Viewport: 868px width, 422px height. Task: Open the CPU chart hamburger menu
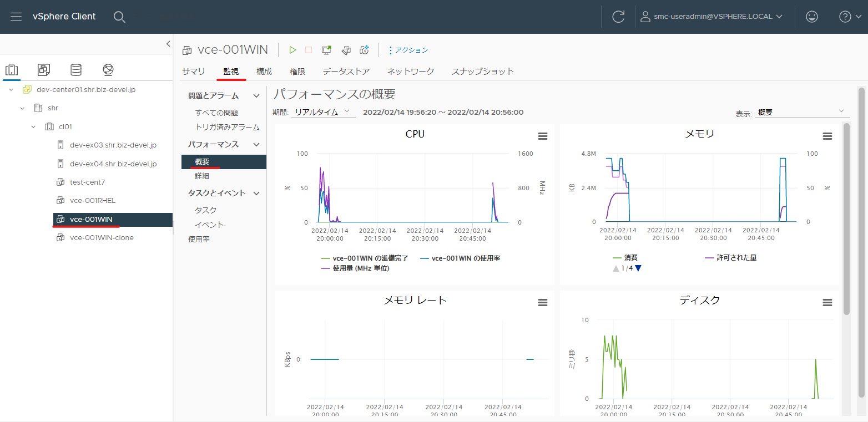(543, 136)
